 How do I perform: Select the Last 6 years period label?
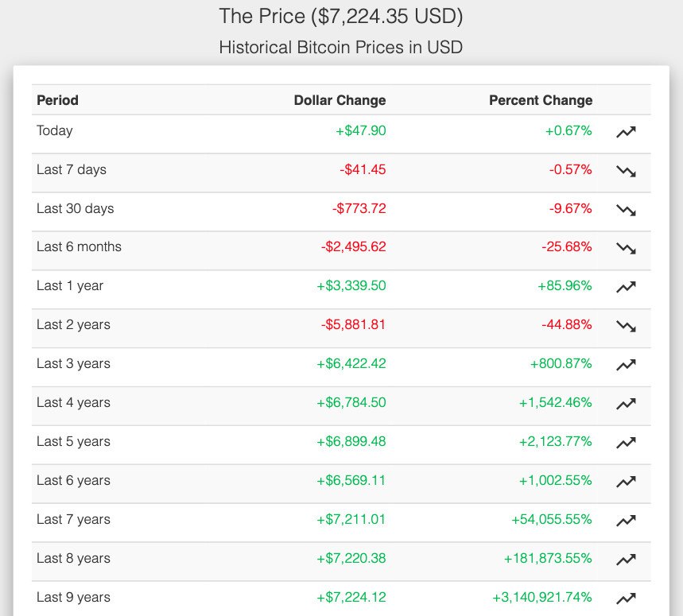tap(74, 480)
